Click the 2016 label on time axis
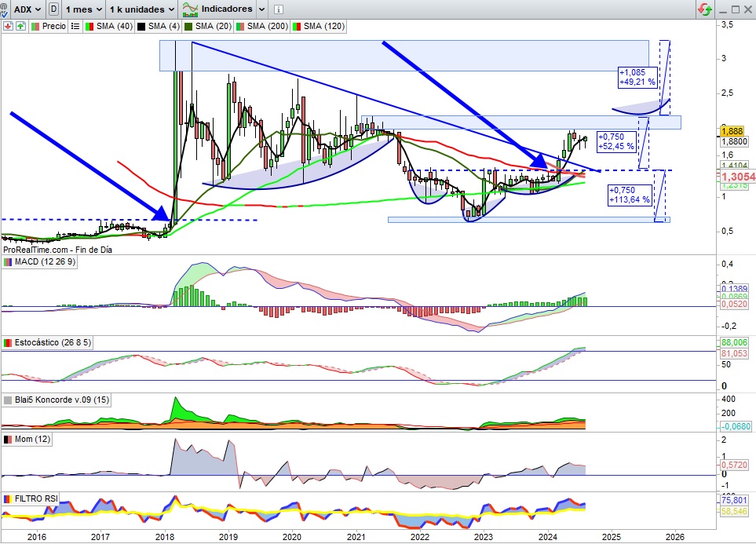 (x=37, y=537)
